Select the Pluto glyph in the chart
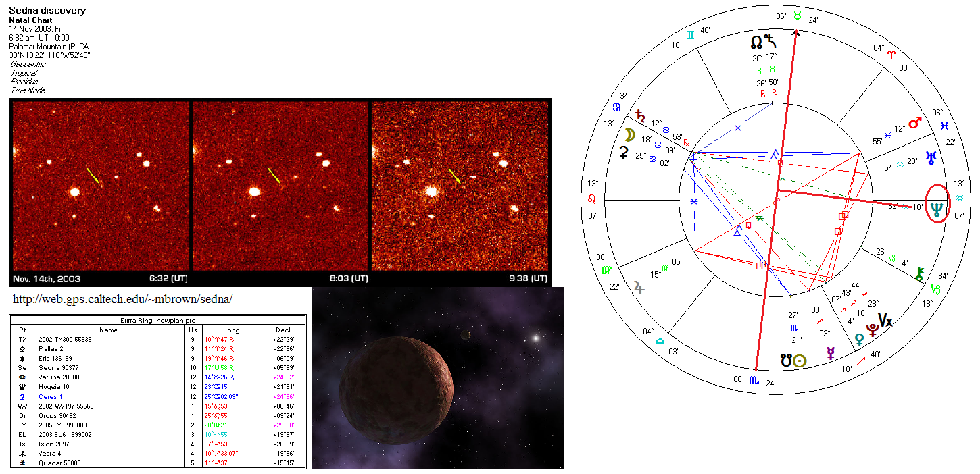Viewport: 980px width, 474px height. coord(873,329)
